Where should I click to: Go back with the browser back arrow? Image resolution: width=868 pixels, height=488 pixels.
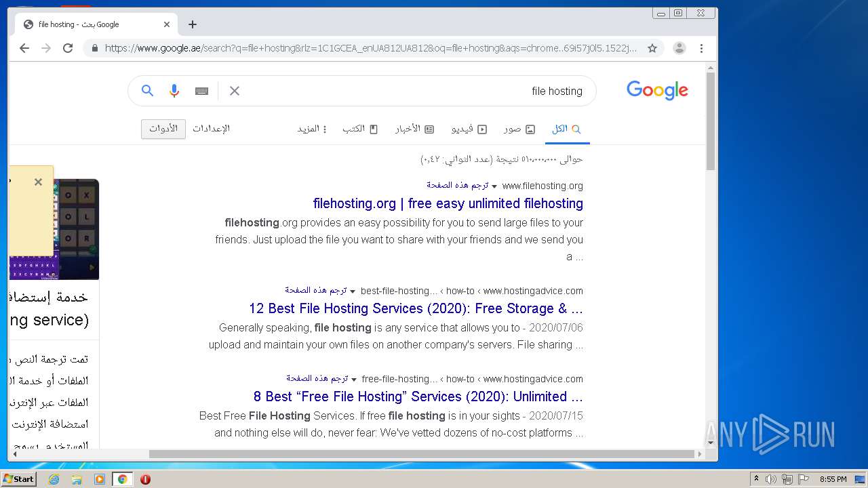(x=24, y=48)
